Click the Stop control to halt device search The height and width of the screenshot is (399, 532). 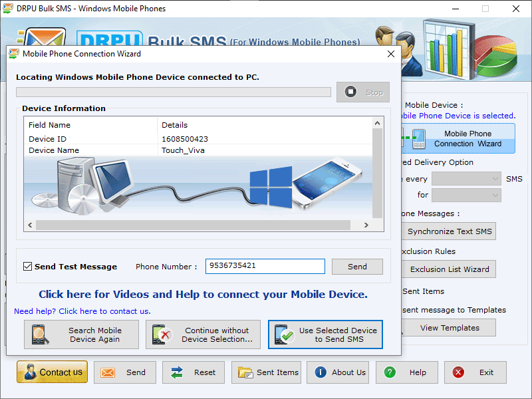363,92
